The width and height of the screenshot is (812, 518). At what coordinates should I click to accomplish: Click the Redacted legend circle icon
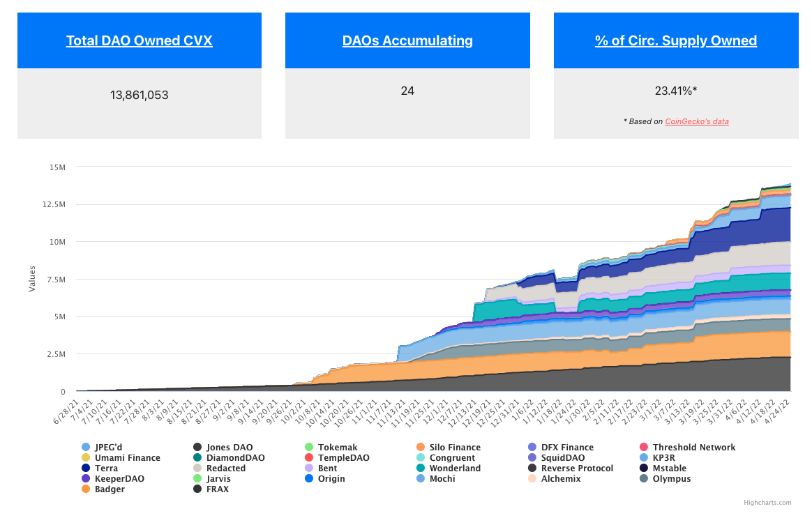click(197, 469)
